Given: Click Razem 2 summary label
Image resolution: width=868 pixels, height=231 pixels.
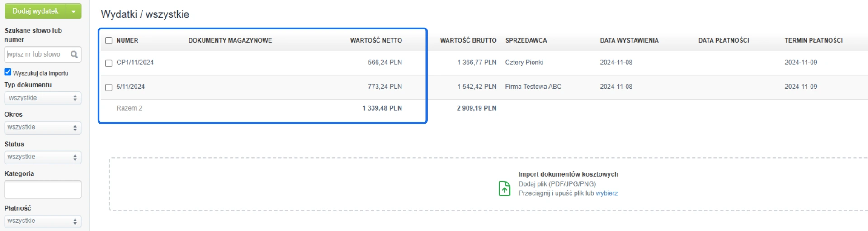Looking at the screenshot, I should (129, 108).
